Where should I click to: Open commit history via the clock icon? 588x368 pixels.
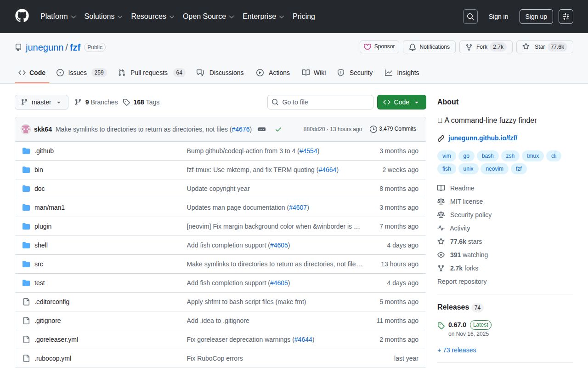tap(373, 129)
